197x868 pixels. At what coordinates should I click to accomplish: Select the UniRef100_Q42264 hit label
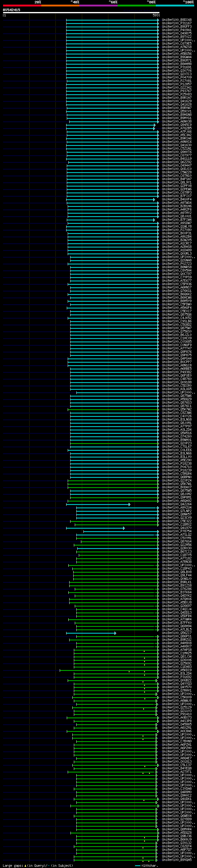click(x=177, y=504)
